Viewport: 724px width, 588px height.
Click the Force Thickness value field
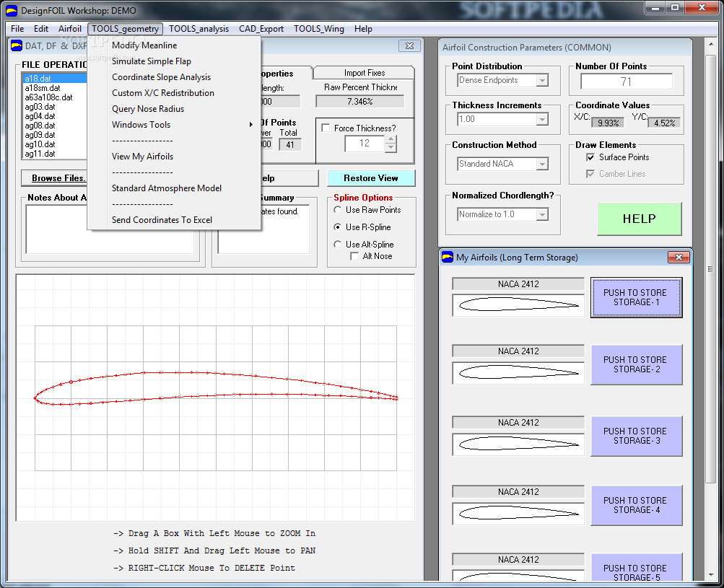pos(365,144)
